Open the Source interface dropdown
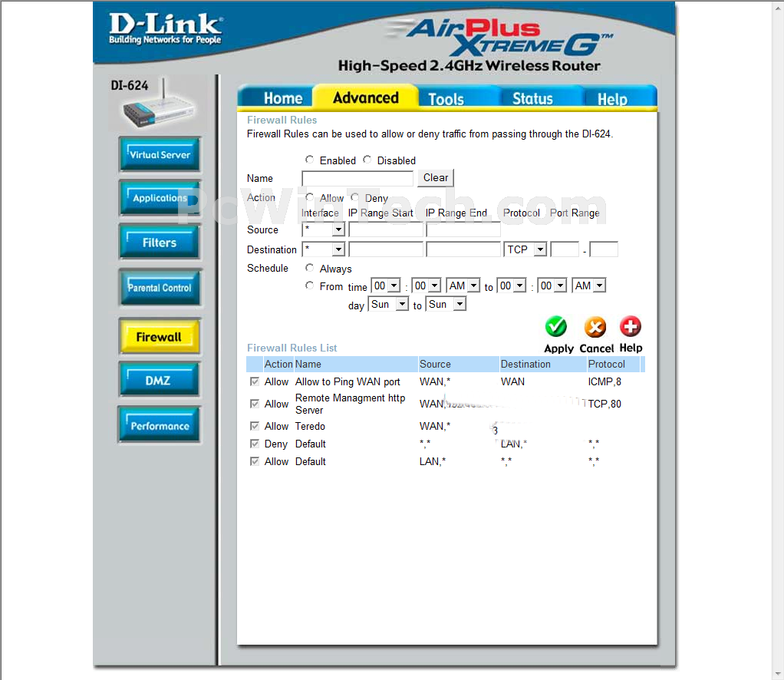 click(x=323, y=229)
